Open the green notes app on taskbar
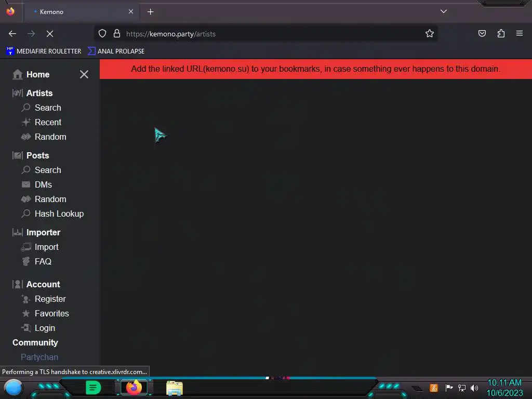The image size is (532, 399). [x=94, y=388]
